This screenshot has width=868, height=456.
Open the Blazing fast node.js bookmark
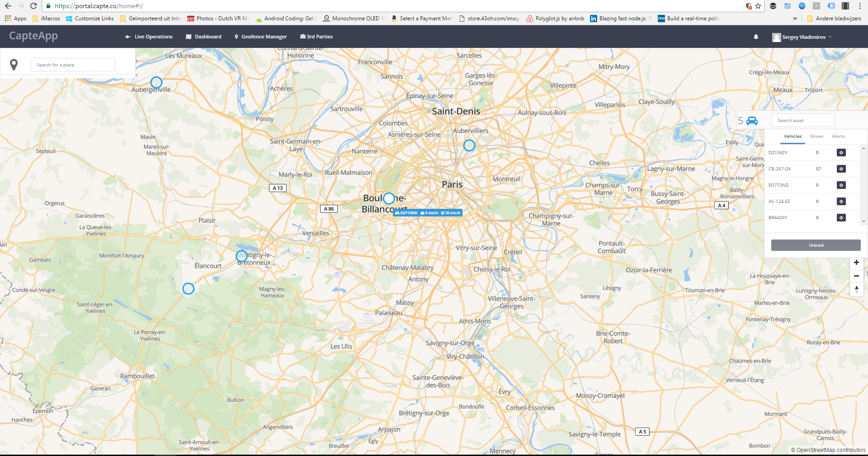620,19
